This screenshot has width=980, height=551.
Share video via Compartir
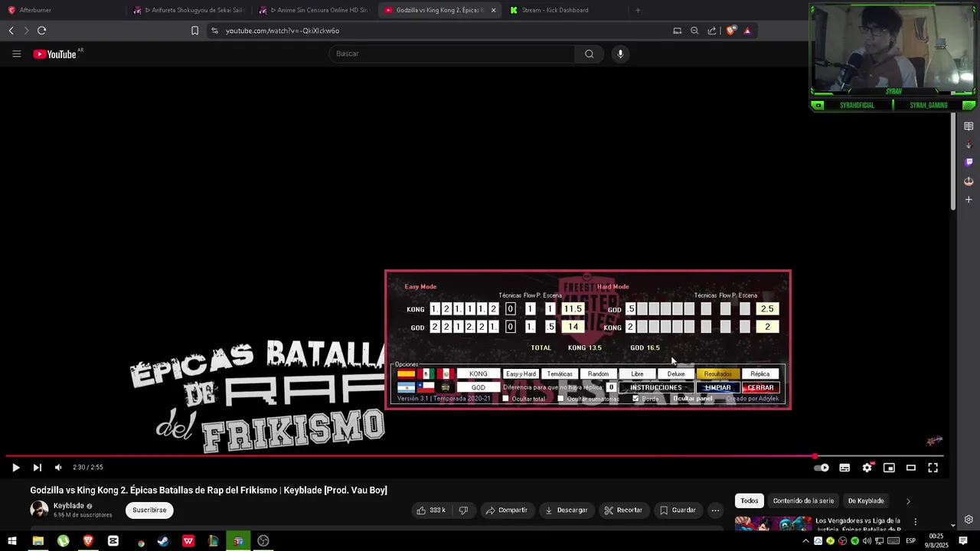[x=506, y=510]
